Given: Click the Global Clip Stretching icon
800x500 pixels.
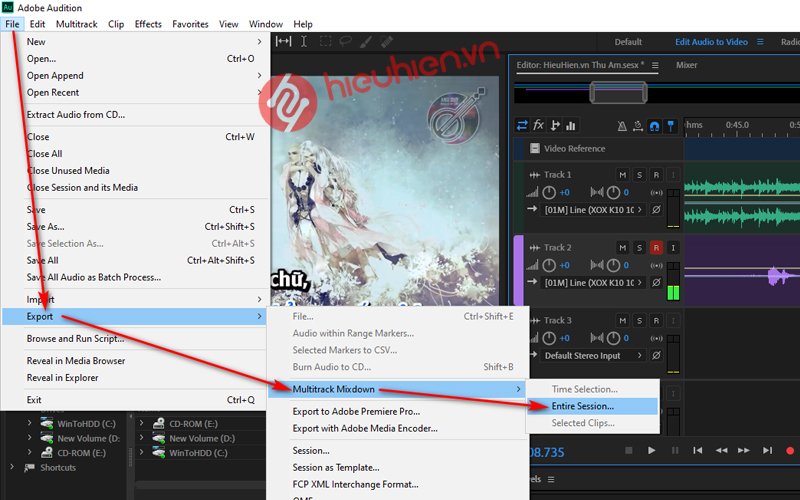Looking at the screenshot, I should point(638,126).
